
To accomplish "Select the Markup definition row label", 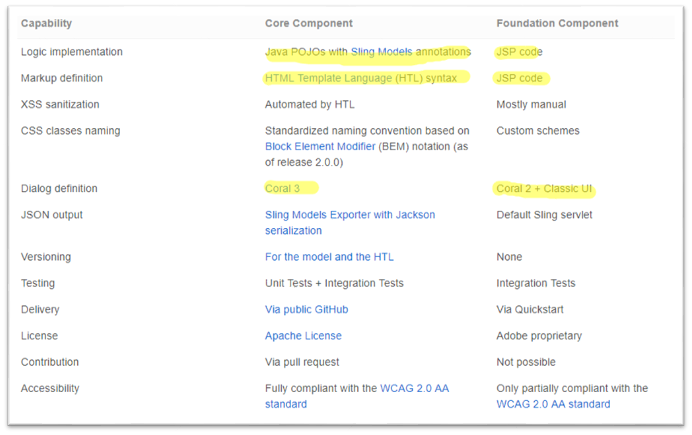I will pyautogui.click(x=62, y=78).
